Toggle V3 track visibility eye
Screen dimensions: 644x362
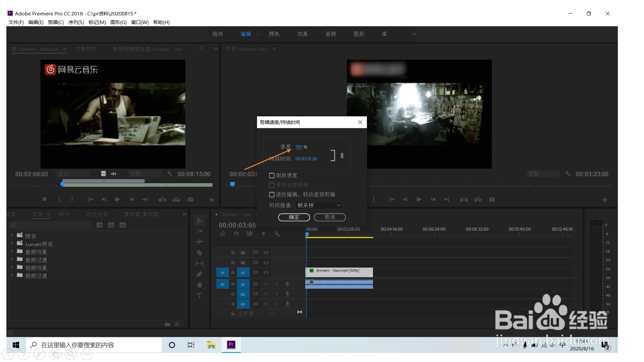[x=266, y=252]
